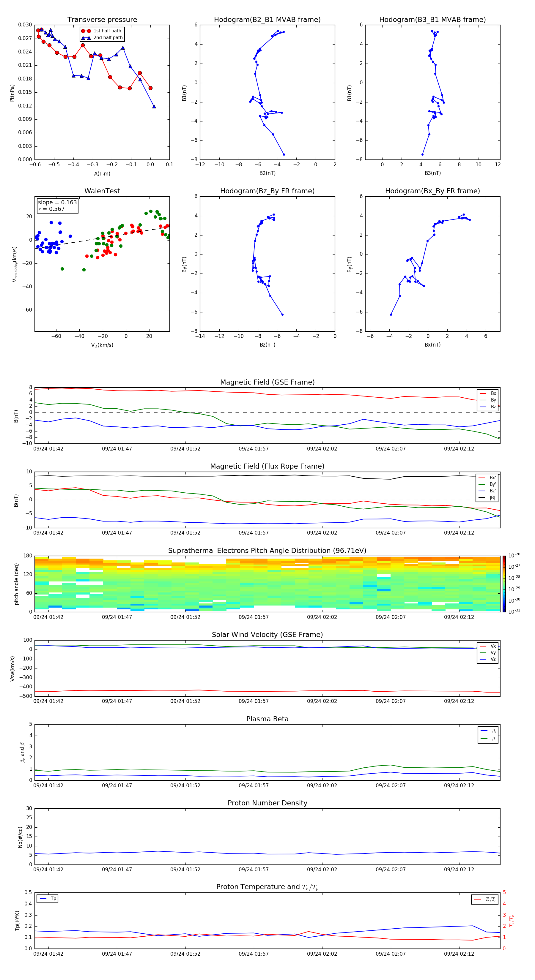Click the 'Pt(nPa)' y-axis label
Viewport: 535px width, 980px height.
12,93
